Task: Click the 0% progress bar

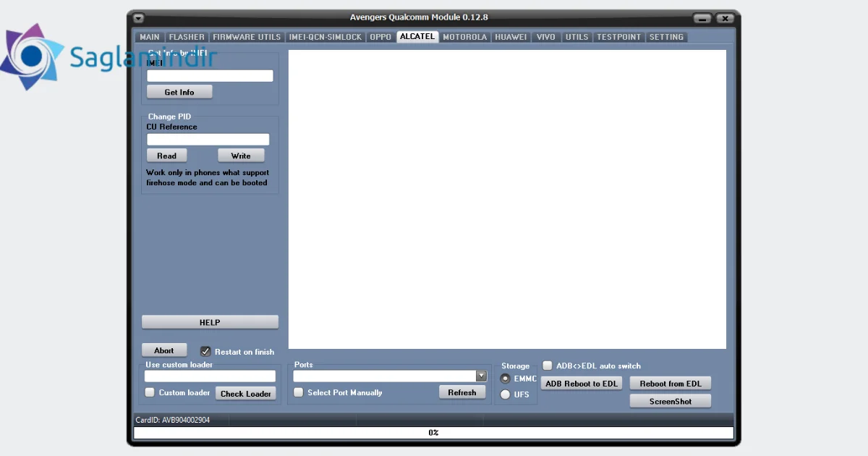Action: tap(433, 433)
